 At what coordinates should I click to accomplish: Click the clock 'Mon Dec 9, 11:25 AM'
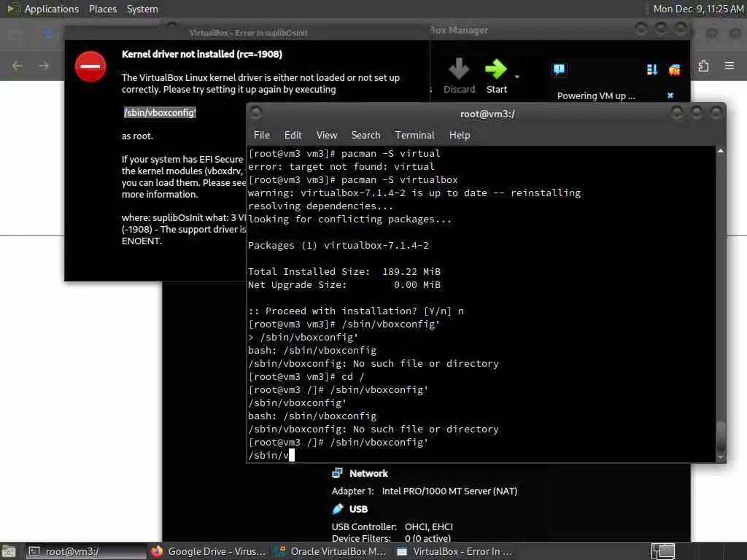point(698,9)
